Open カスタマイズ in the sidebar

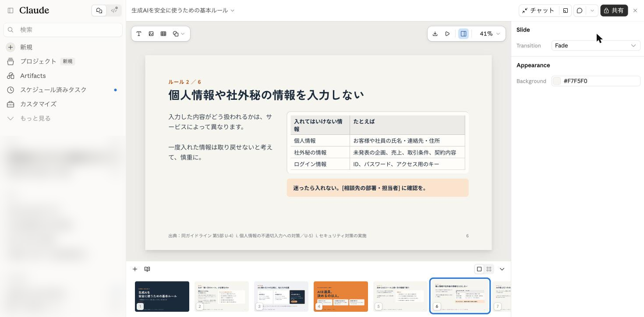click(x=63, y=104)
